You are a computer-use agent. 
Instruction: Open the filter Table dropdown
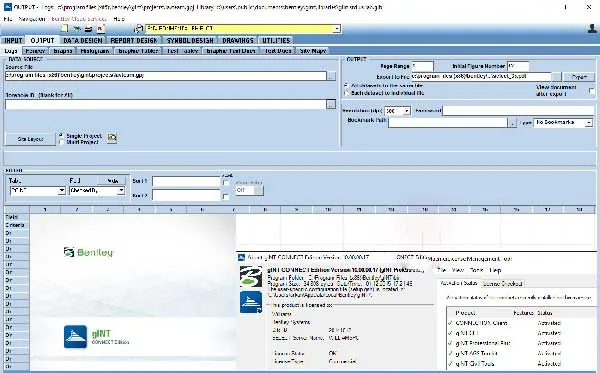point(62,191)
